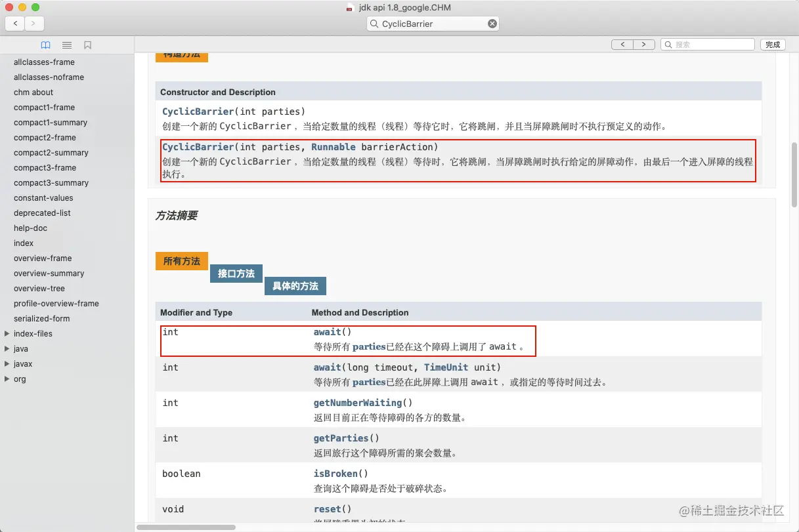
Task: Open await(long timeout, TimeUnit unit) link
Action: 328,367
